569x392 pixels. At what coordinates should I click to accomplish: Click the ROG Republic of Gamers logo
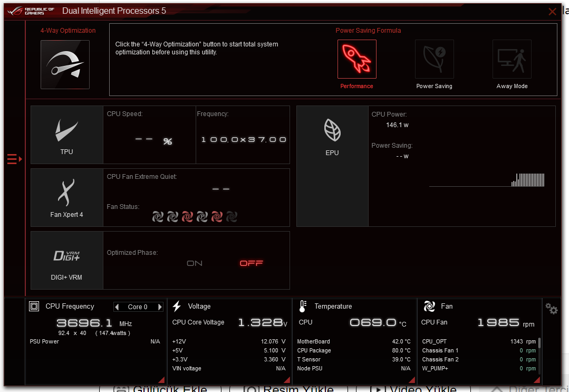coord(31,11)
